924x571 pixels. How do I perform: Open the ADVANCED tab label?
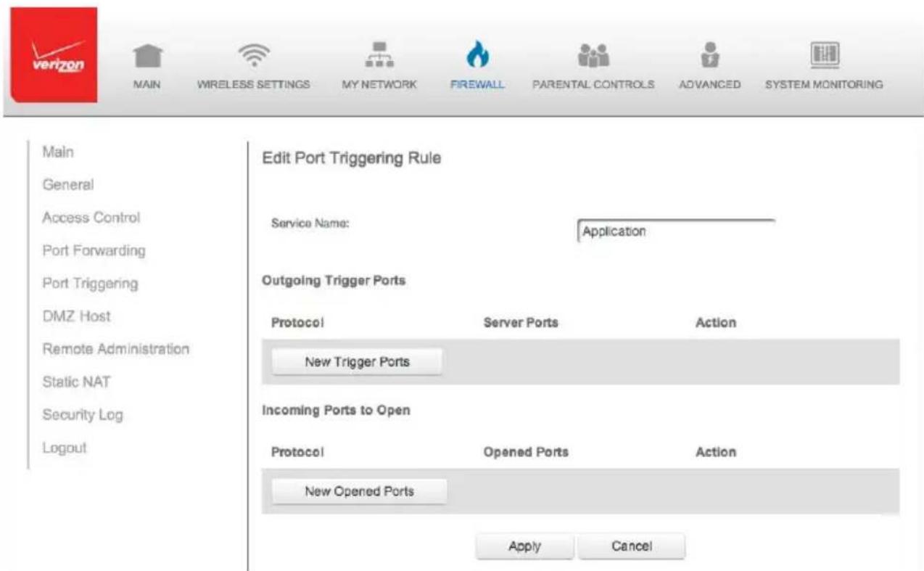pos(709,85)
